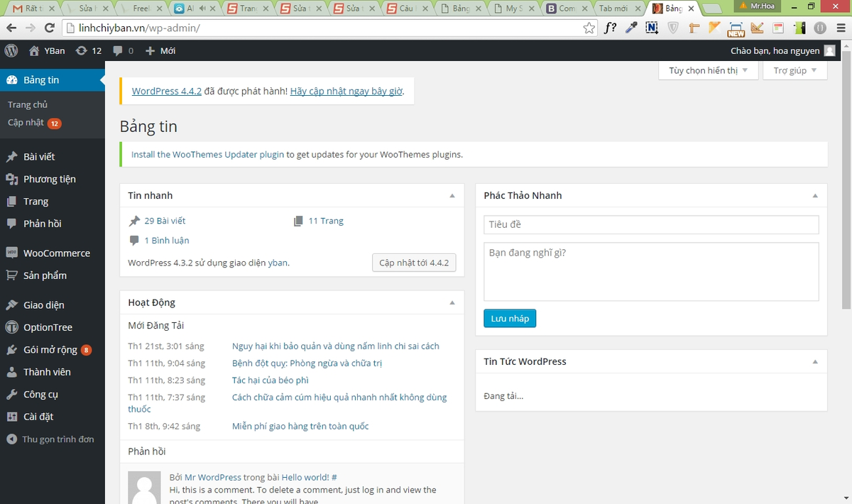
Task: Collapse the Tin Tức WordPress widget
Action: (815, 361)
